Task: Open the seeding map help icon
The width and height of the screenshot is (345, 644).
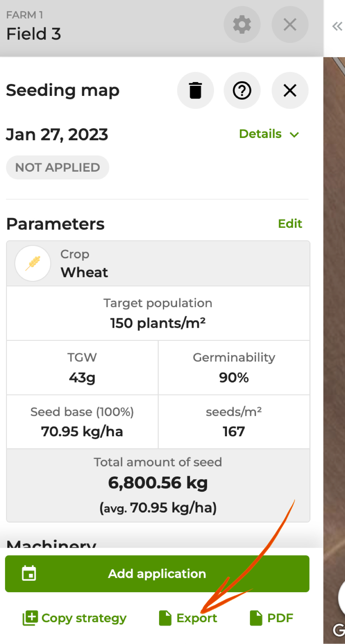Action: (x=242, y=91)
